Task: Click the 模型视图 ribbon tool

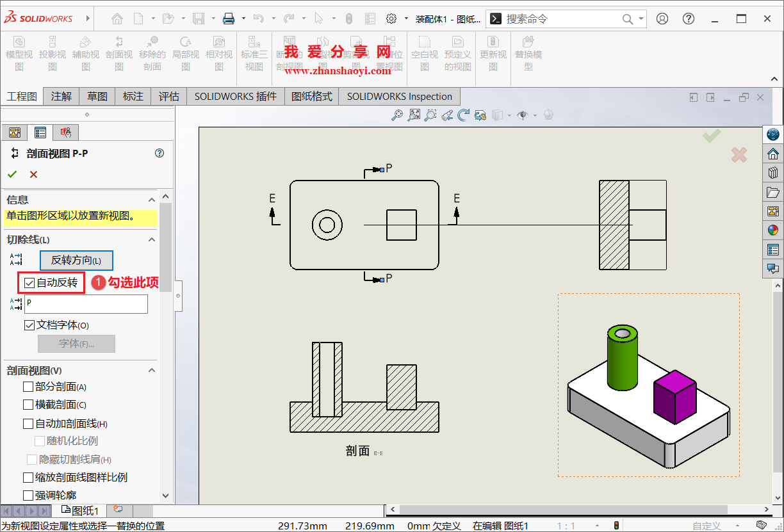Action: tap(19, 53)
